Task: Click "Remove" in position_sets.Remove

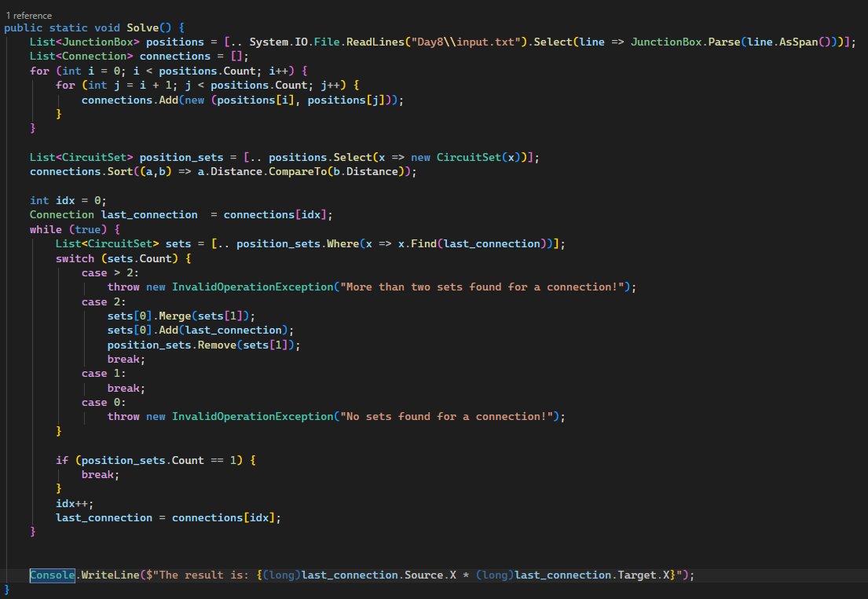Action: coord(217,345)
